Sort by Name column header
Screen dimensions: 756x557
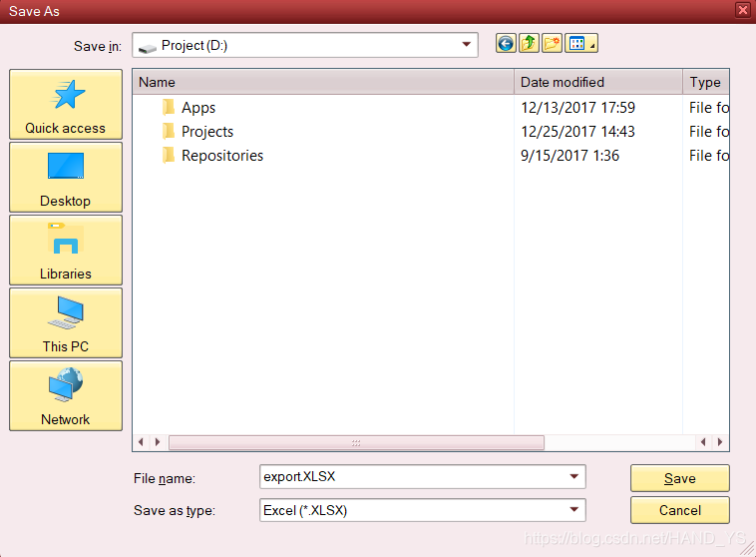coord(323,82)
